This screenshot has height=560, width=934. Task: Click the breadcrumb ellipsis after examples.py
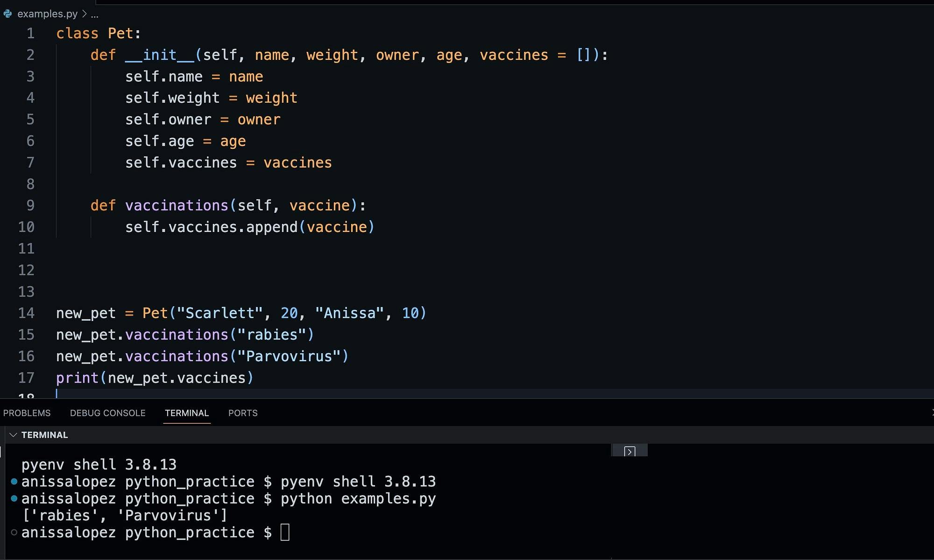tap(95, 14)
